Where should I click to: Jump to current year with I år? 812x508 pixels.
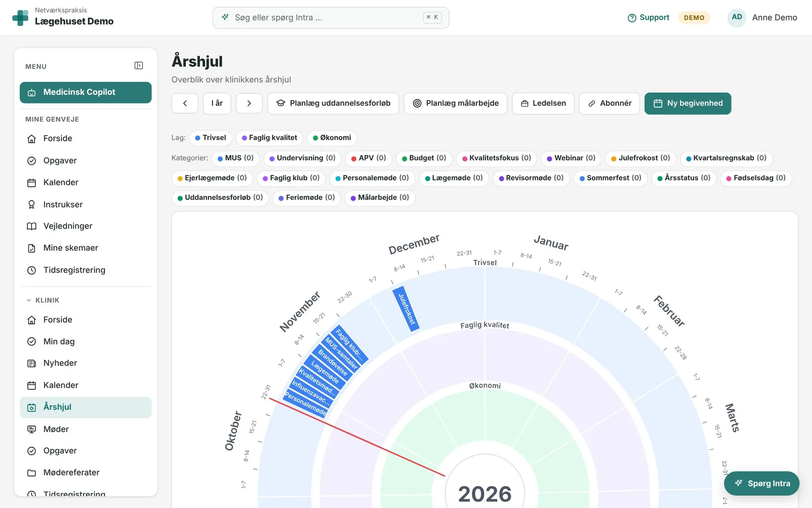coord(217,103)
